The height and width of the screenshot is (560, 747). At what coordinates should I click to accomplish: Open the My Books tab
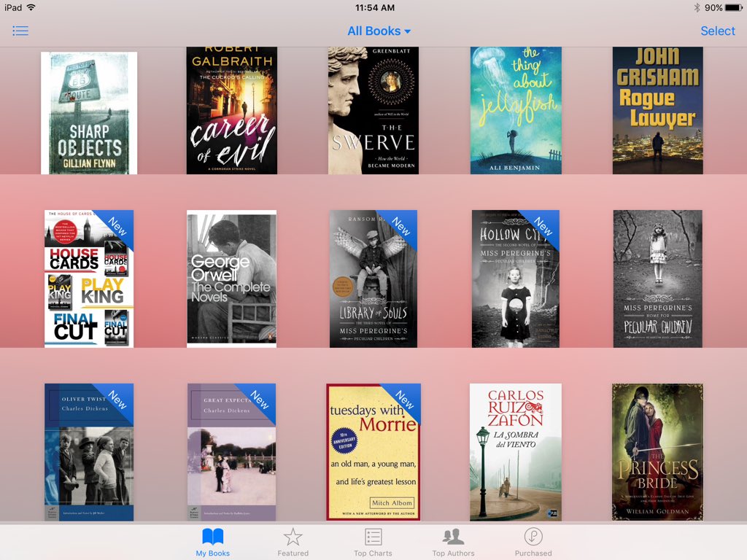[212, 542]
